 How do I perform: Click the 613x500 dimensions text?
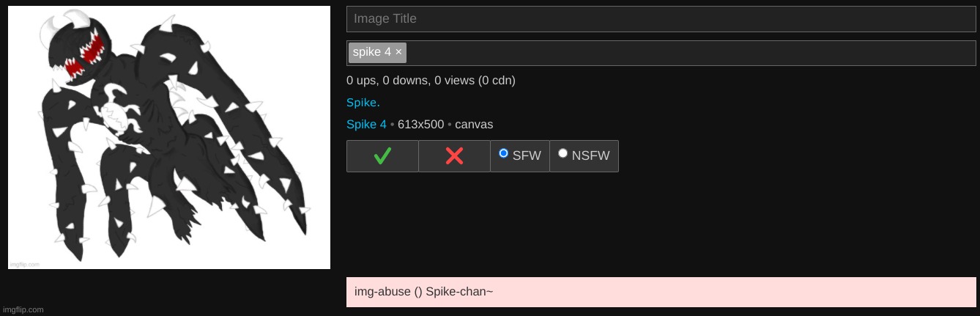420,125
